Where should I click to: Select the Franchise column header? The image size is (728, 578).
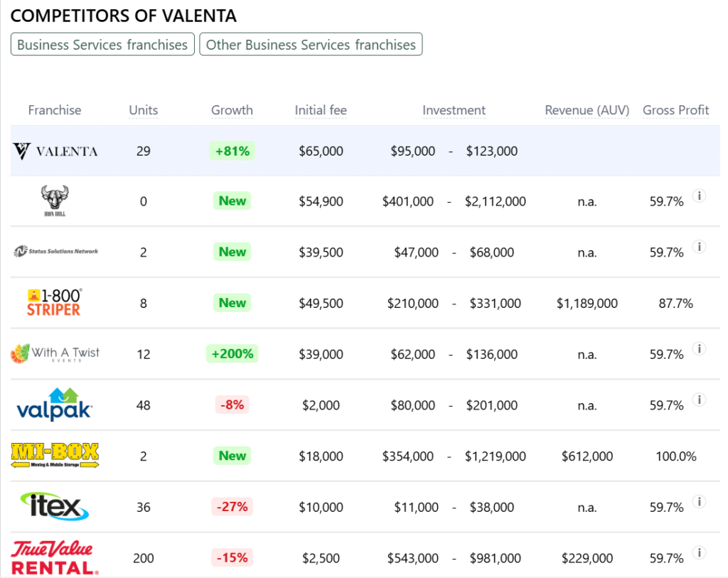click(54, 110)
